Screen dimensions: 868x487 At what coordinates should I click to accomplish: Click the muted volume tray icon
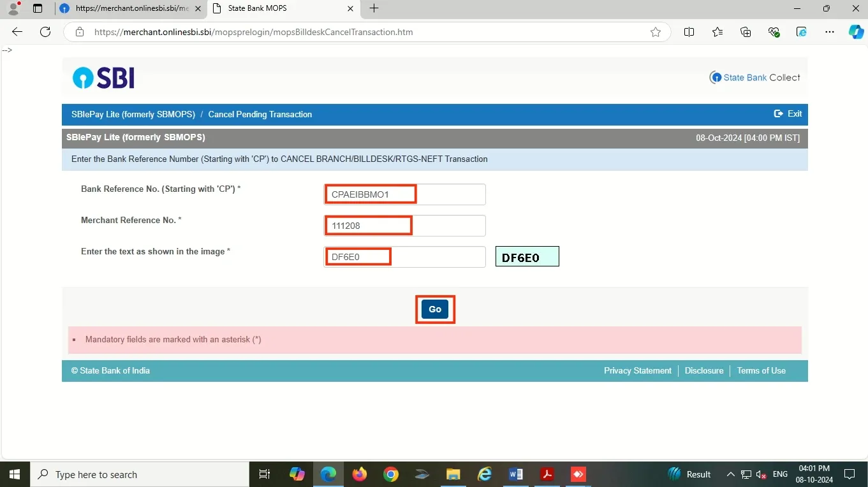pyautogui.click(x=761, y=474)
